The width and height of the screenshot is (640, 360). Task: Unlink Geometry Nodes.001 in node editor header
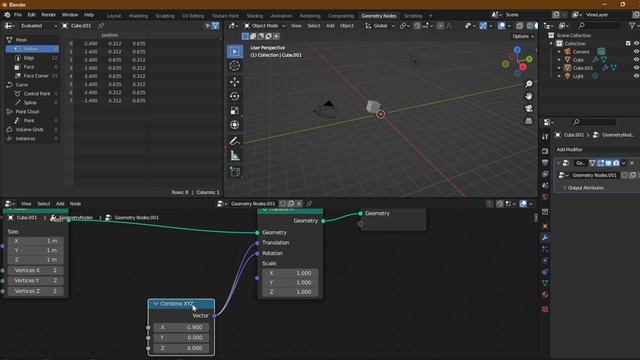click(299, 204)
